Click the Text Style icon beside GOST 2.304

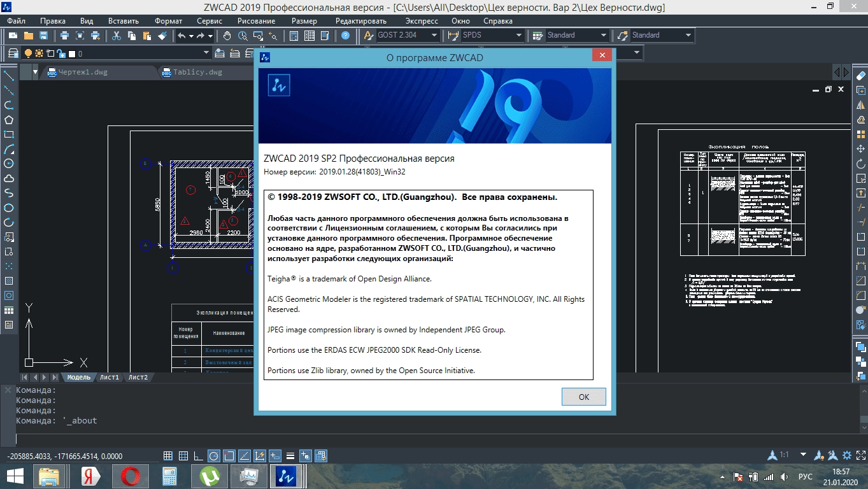[367, 36]
